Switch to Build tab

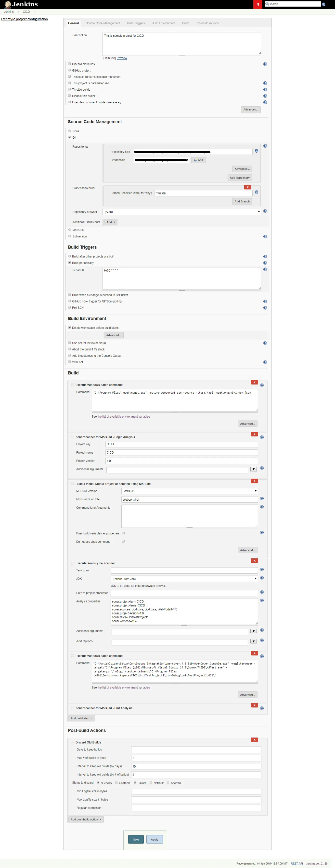pos(185,23)
